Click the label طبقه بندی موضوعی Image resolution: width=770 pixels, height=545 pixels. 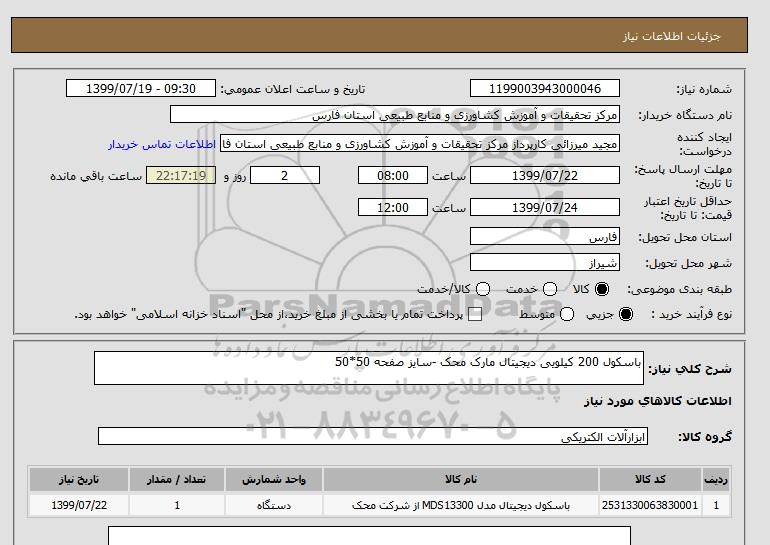tap(680, 290)
